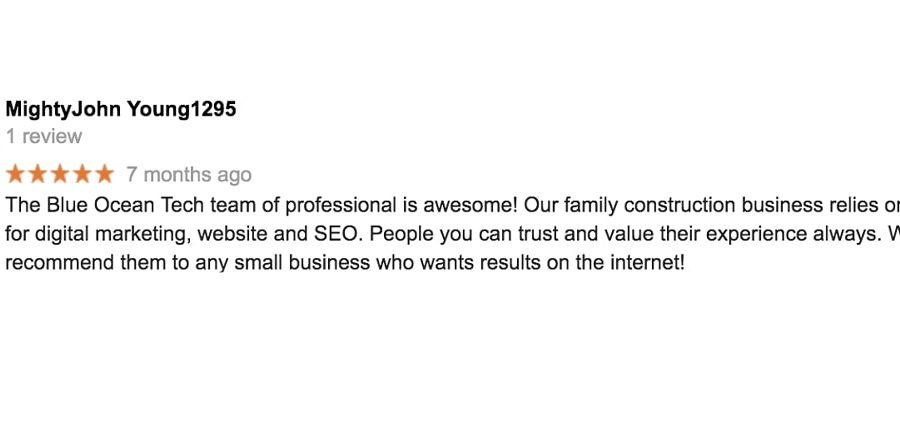This screenshot has height=428, width=900.
Task: Select the third star in the rating
Action: point(60,174)
